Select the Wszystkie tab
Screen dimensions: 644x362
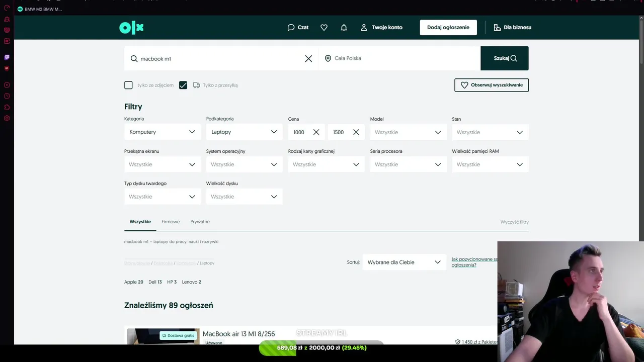pyautogui.click(x=140, y=222)
